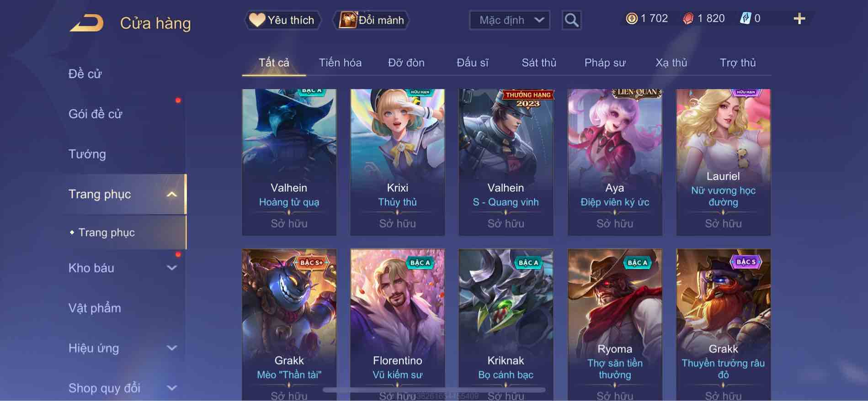Screen dimensions: 868x401
Task: Switch to the Sát thủ tab
Action: click(x=539, y=63)
